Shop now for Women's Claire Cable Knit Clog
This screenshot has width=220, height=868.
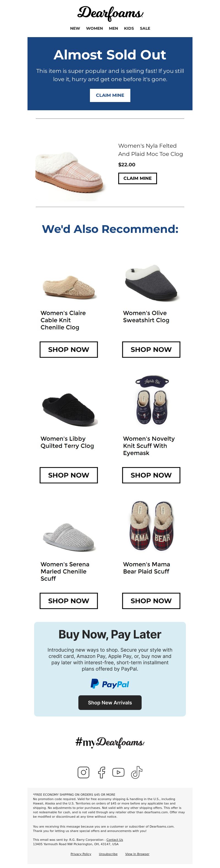click(x=69, y=349)
